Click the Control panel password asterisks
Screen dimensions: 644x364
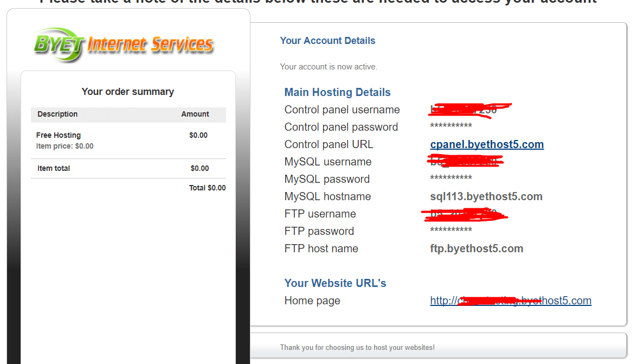[x=450, y=127]
